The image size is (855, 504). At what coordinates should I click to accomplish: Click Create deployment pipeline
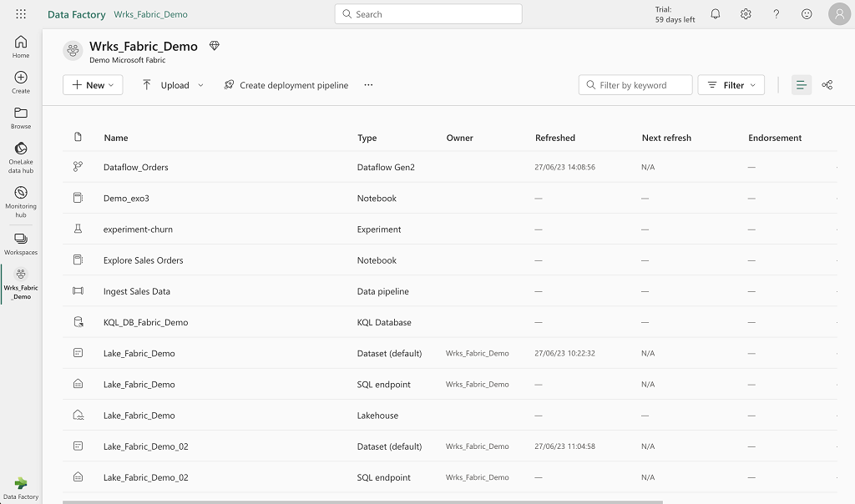pos(286,85)
